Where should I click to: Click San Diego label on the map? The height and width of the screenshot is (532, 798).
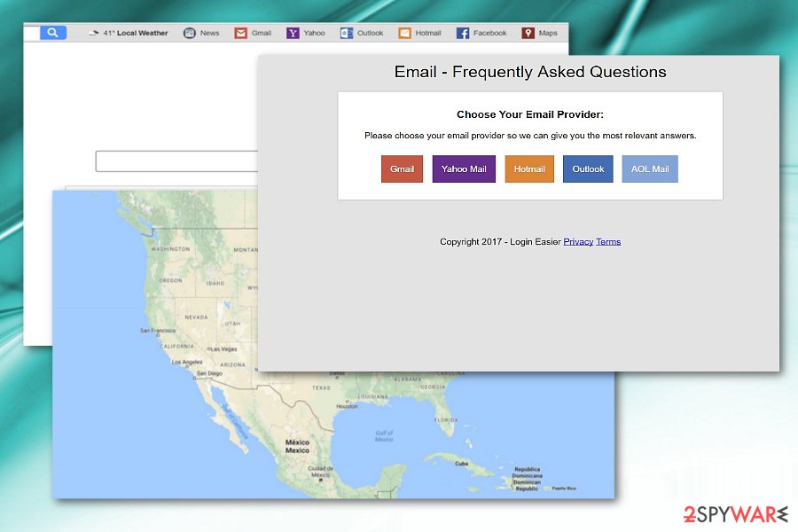209,373
